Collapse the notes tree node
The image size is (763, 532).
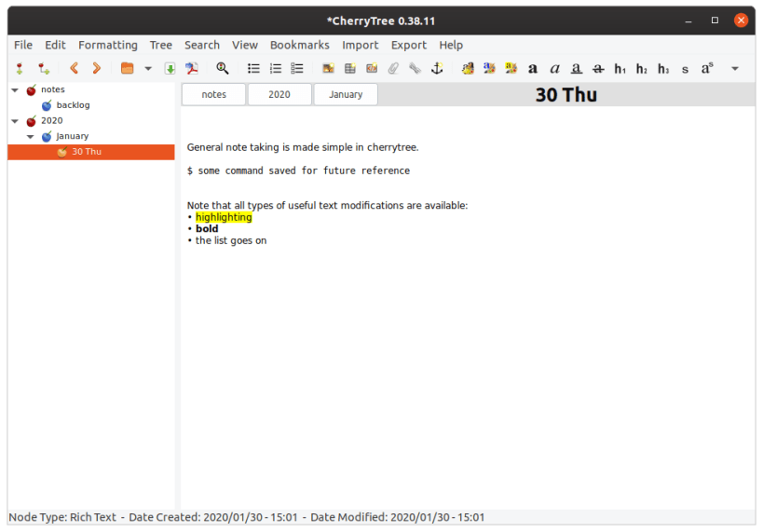tap(15, 90)
